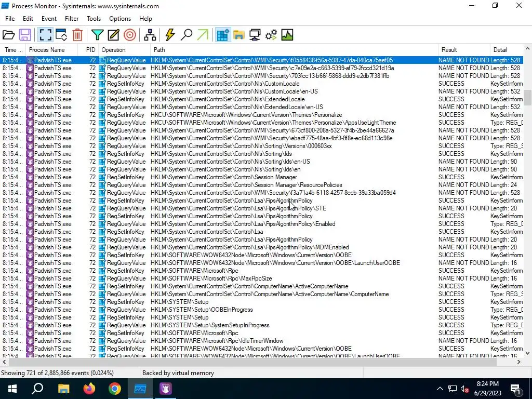The height and width of the screenshot is (399, 532).
Task: Show hidden system tray icons chevron
Action: point(440,389)
